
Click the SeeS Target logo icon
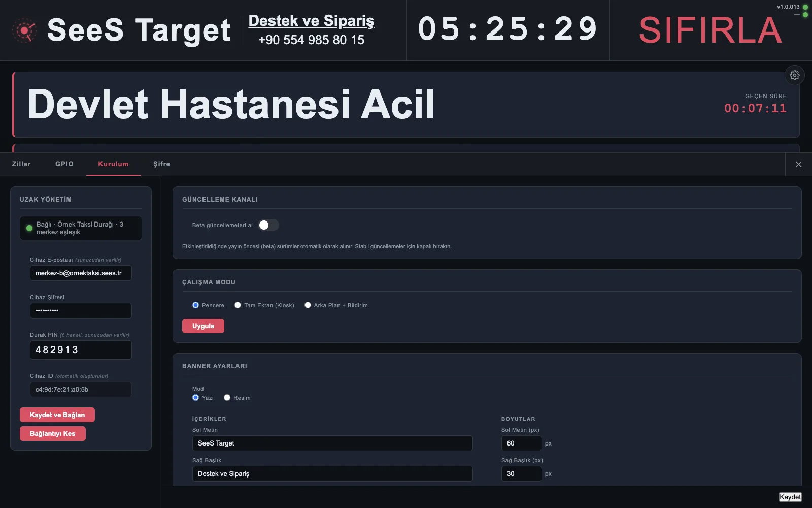(24, 30)
